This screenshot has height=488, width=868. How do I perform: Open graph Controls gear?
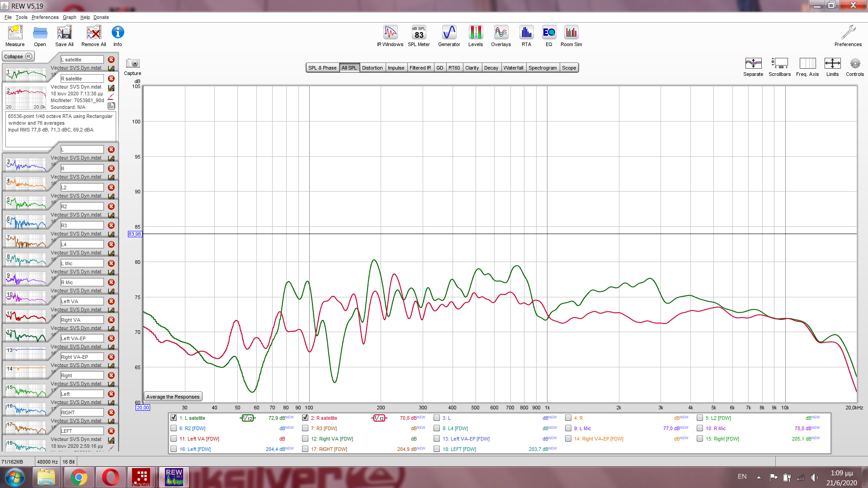pyautogui.click(x=854, y=64)
